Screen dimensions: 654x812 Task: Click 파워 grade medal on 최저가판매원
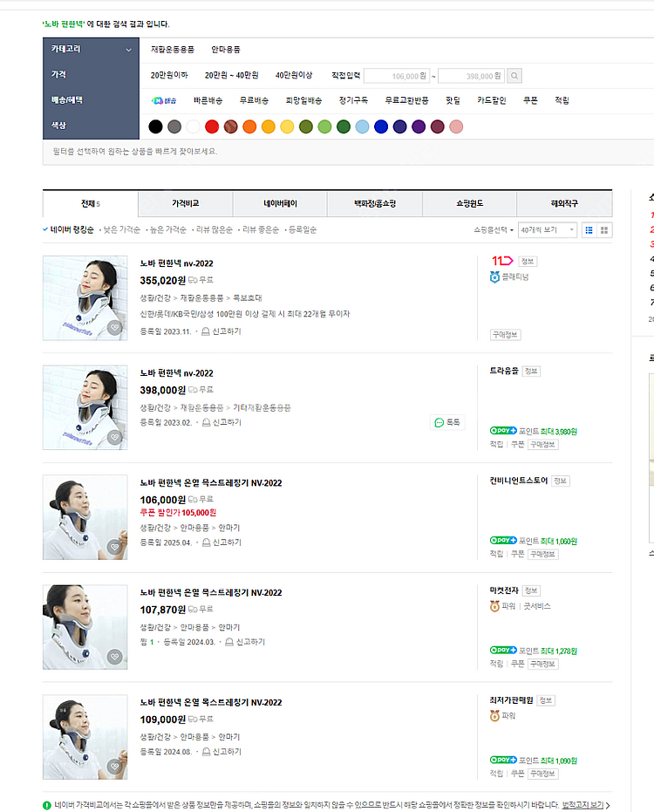(x=494, y=716)
